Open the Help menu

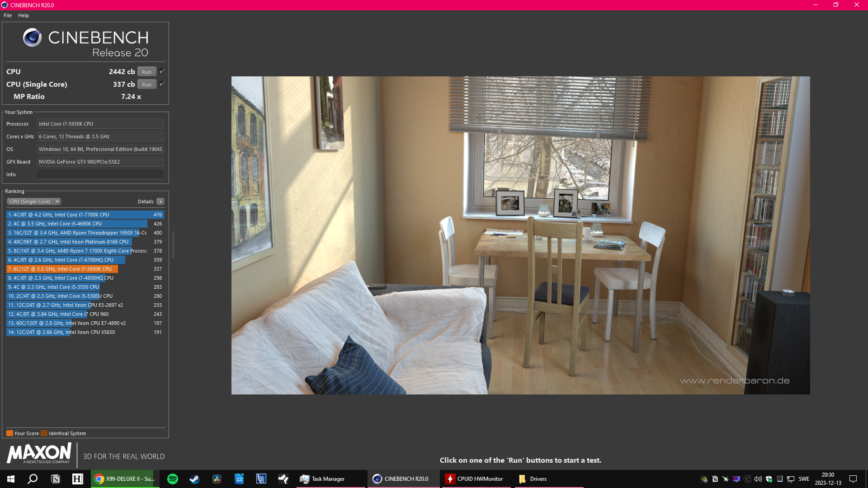[x=24, y=15]
